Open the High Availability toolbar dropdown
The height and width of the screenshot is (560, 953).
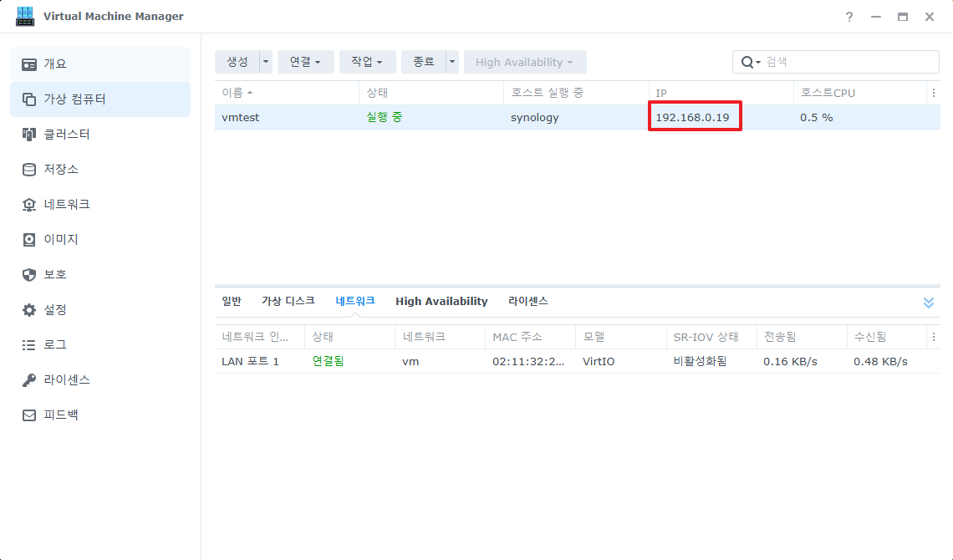pyautogui.click(x=525, y=62)
